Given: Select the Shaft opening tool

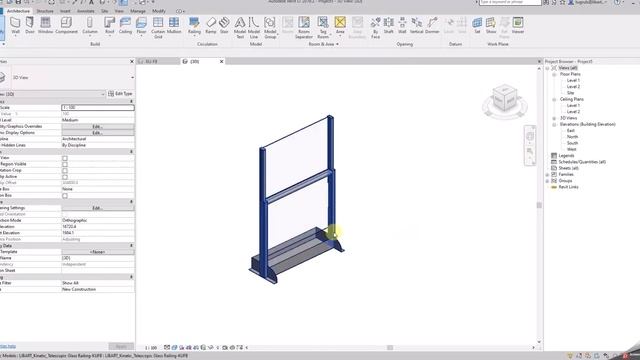Looking at the screenshot, I should pos(389,25).
